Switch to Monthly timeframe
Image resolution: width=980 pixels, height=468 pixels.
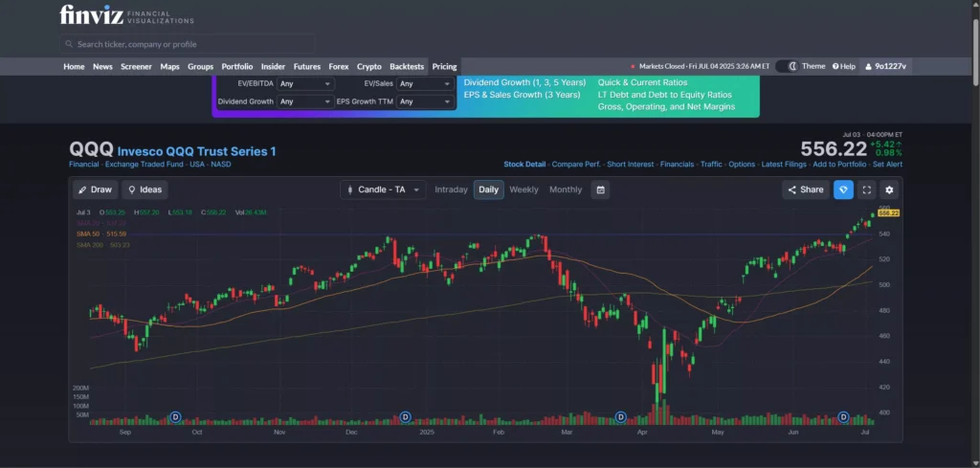pyautogui.click(x=566, y=189)
